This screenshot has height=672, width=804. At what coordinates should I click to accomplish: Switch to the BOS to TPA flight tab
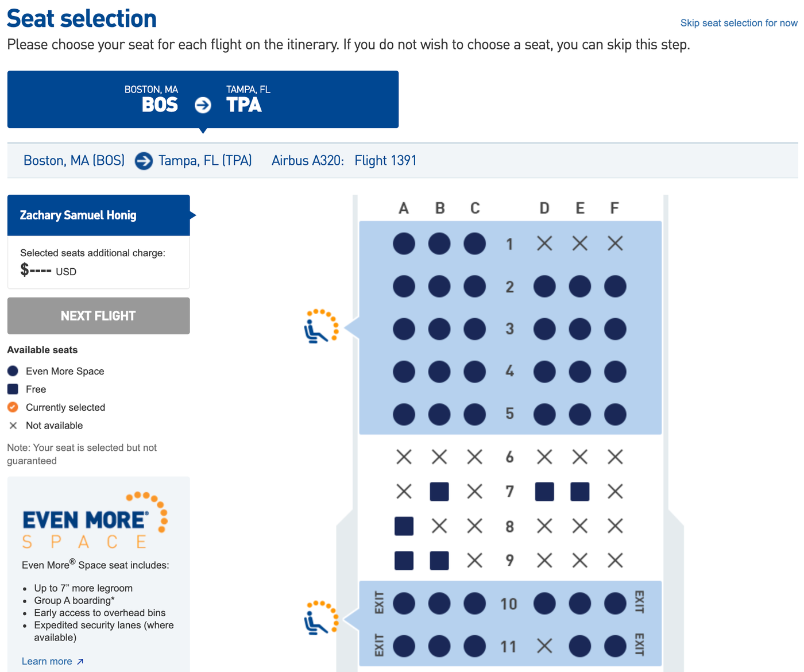(202, 99)
